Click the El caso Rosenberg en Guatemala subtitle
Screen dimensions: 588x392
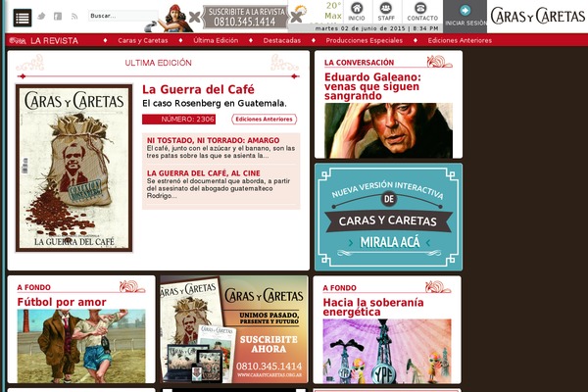(214, 103)
